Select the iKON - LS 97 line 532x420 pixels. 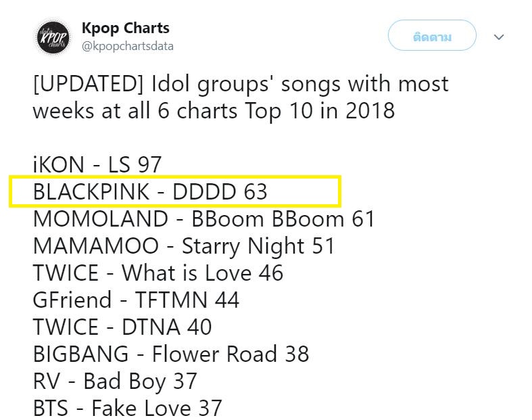97,165
